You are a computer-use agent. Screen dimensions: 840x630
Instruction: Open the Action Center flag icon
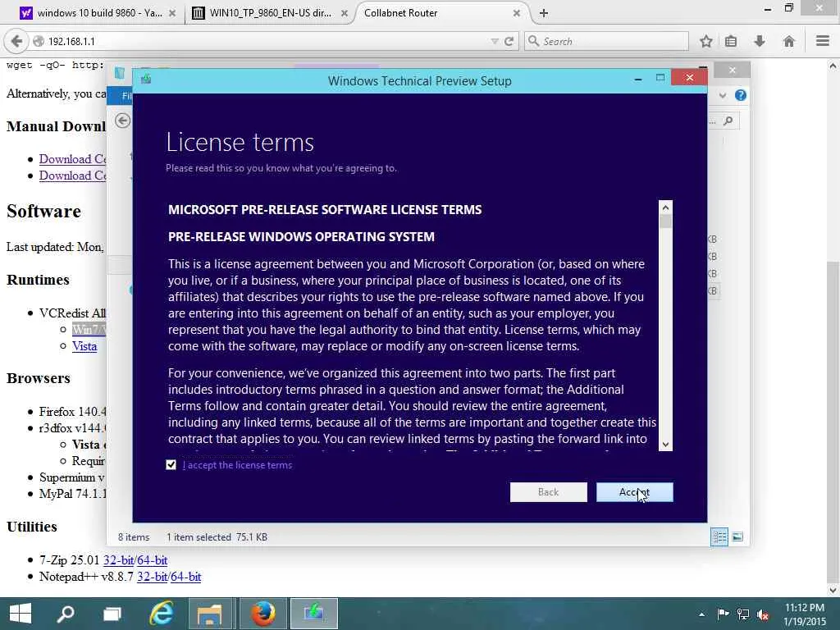click(723, 614)
